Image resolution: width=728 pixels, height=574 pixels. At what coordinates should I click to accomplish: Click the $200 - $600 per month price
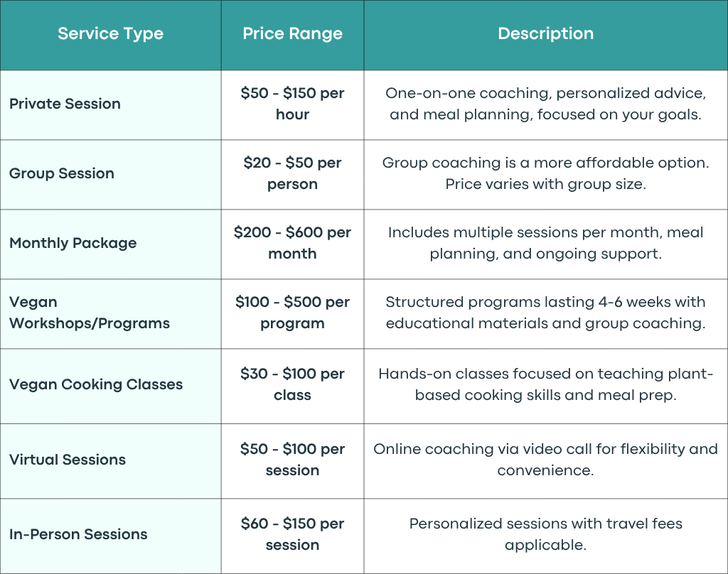(x=292, y=243)
